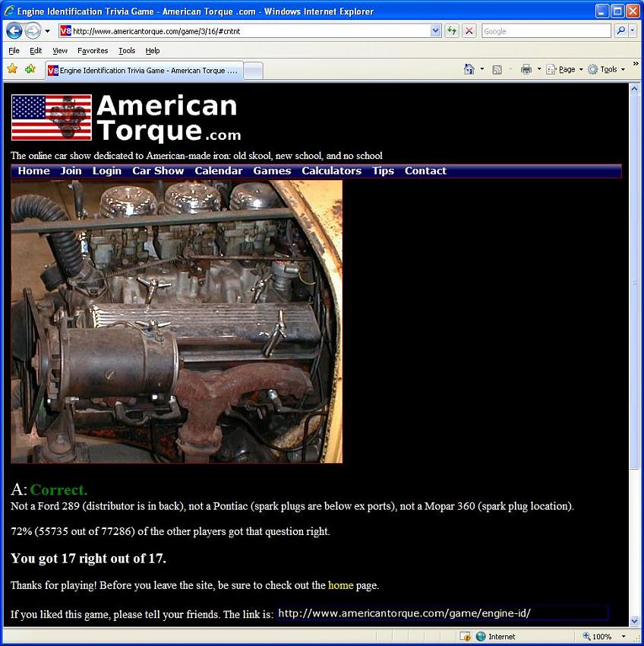Expand the Home button dropdown arrow
Viewport: 644px width, 646px height.
pos(482,69)
